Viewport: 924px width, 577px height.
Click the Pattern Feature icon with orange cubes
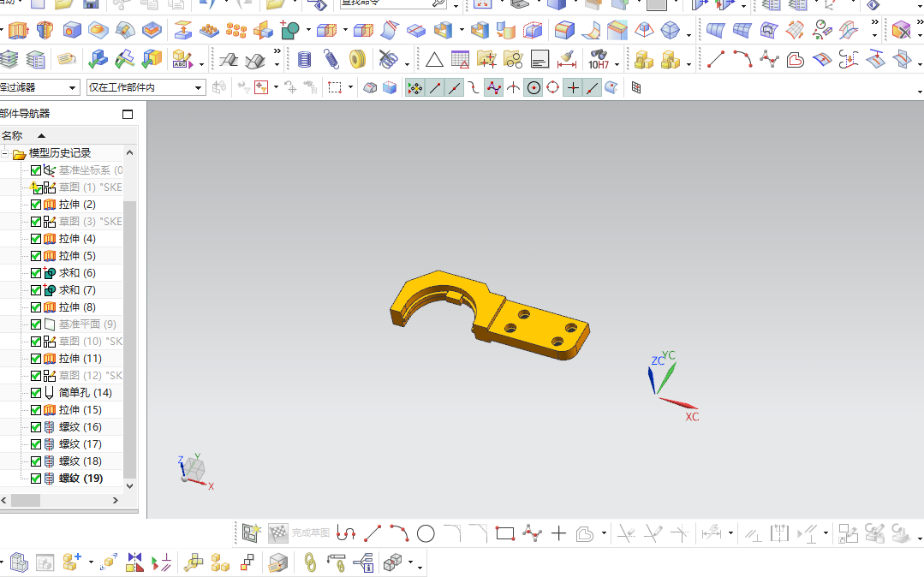click(x=235, y=30)
